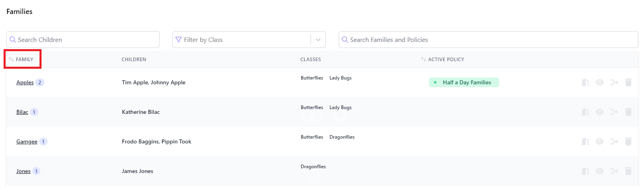Toggle the eye icon for the Apples family
The image size is (644, 187).
(600, 82)
